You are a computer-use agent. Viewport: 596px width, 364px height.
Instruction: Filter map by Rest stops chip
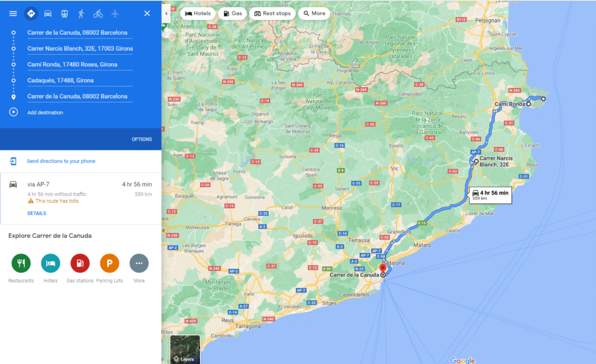click(272, 13)
